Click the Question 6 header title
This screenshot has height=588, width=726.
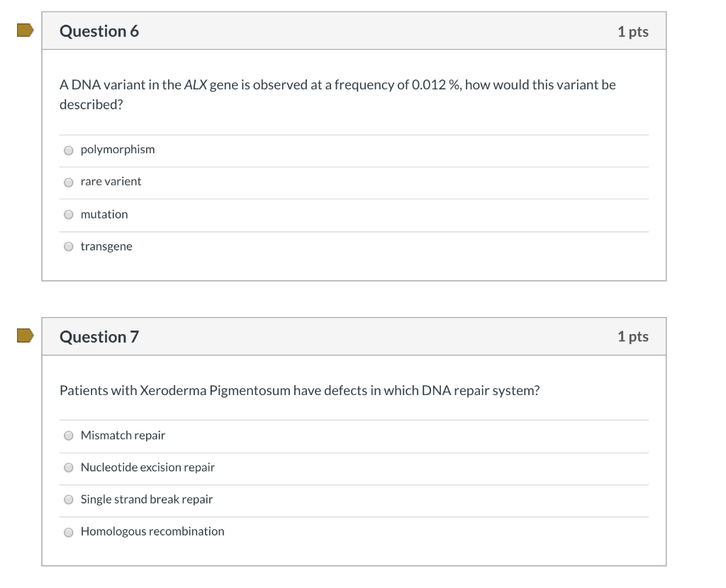(x=99, y=31)
